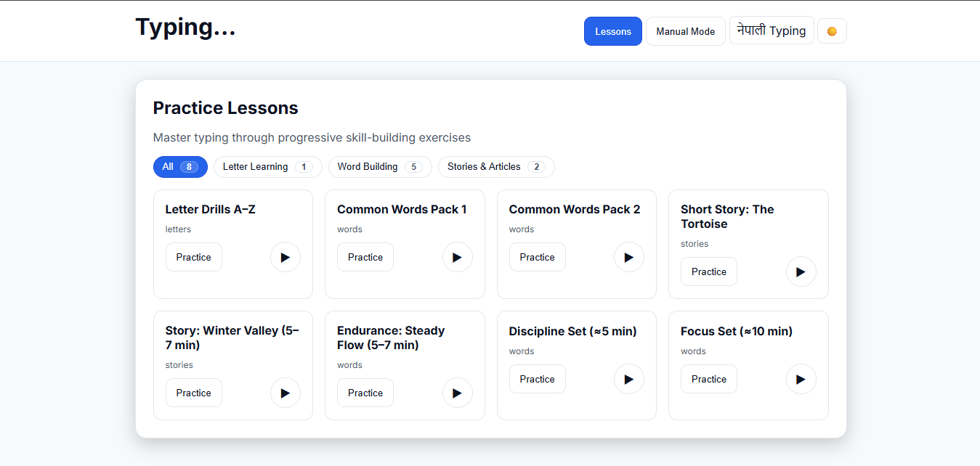Viewport: 980px width, 466px height.
Task: Open the Lessons tab
Action: pos(612,31)
